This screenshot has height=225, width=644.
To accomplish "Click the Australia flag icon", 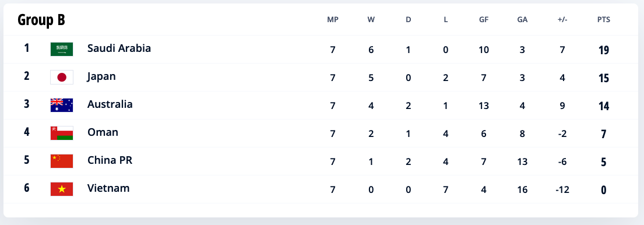I will coord(62,105).
